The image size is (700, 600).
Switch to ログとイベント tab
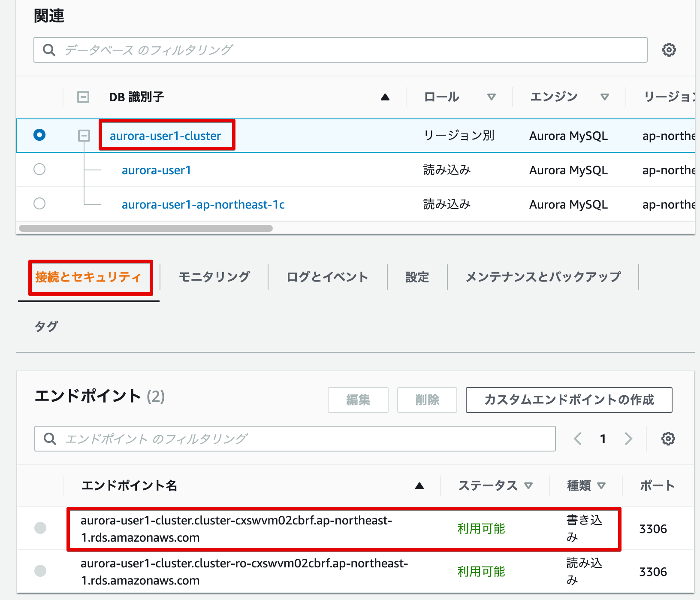tap(327, 277)
